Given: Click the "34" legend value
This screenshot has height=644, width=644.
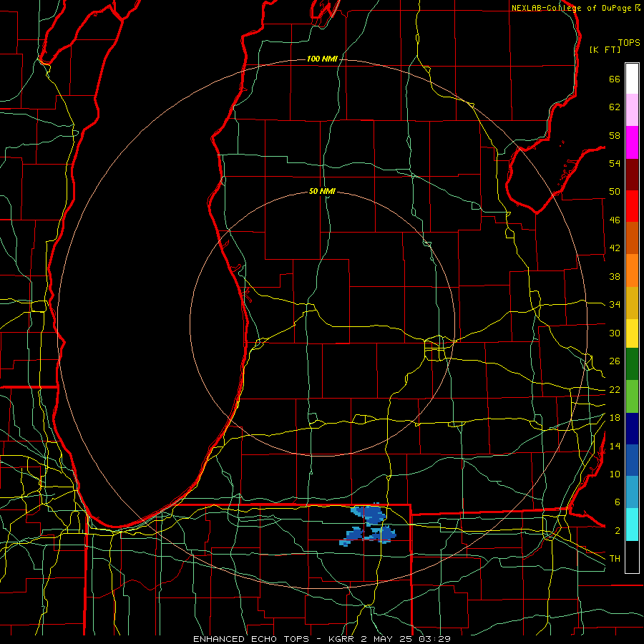Looking at the screenshot, I should (x=615, y=305).
